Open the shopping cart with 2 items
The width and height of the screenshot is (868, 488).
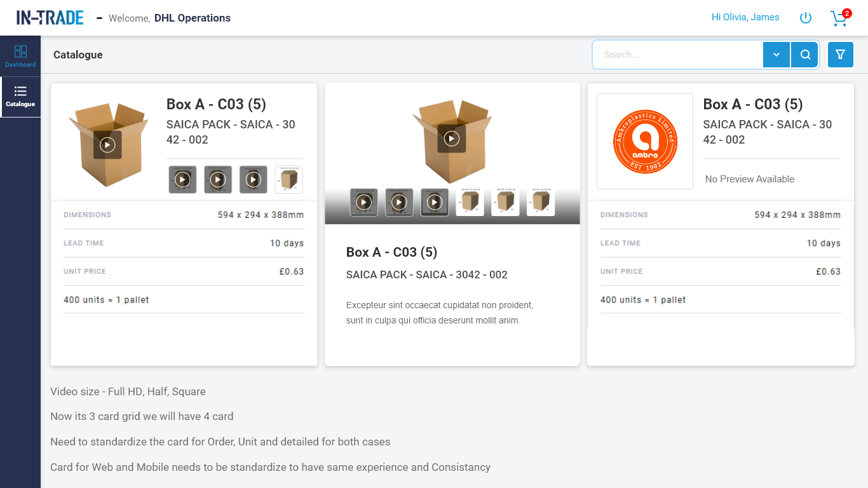[840, 18]
